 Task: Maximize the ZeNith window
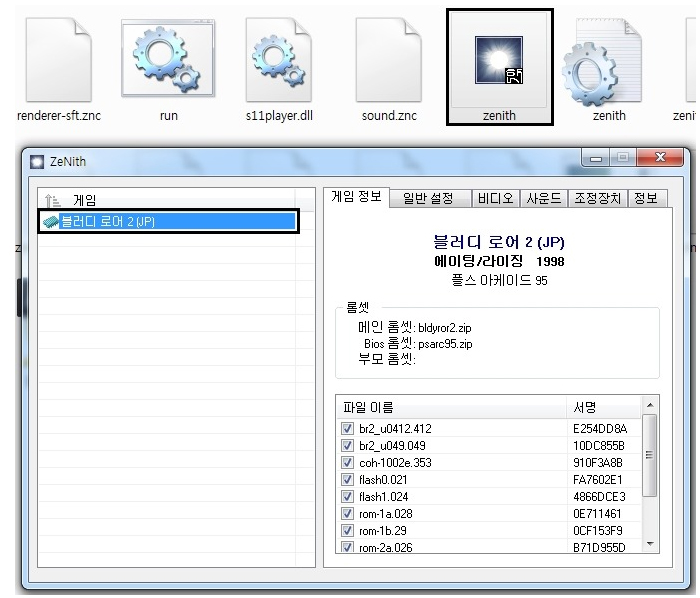623,158
